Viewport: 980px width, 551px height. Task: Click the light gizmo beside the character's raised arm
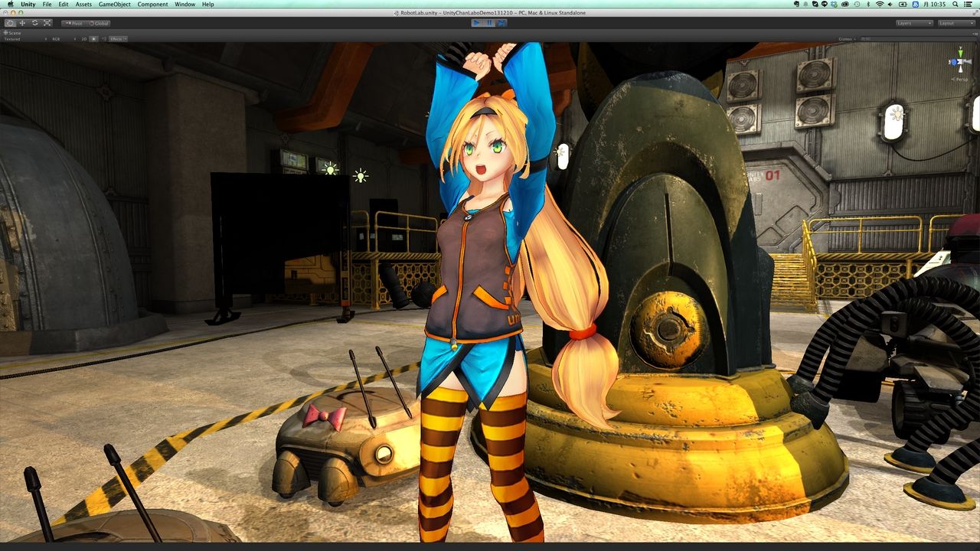coord(560,152)
